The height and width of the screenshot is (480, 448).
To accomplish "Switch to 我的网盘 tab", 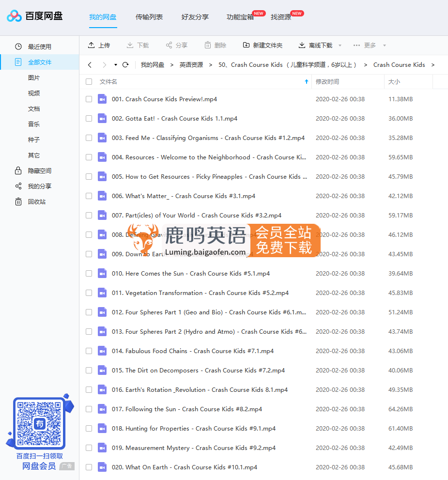I will 103,17.
